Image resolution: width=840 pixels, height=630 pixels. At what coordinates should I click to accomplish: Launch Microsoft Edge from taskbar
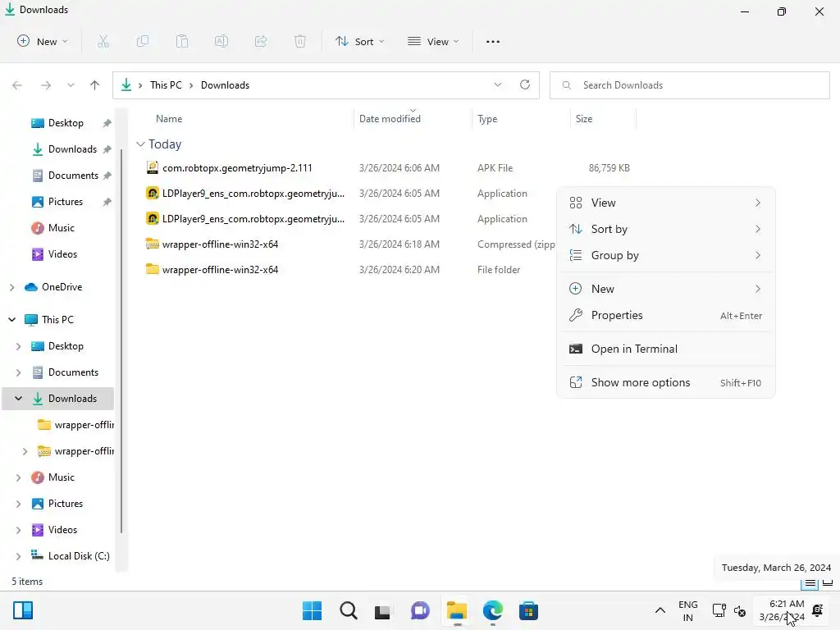492,610
